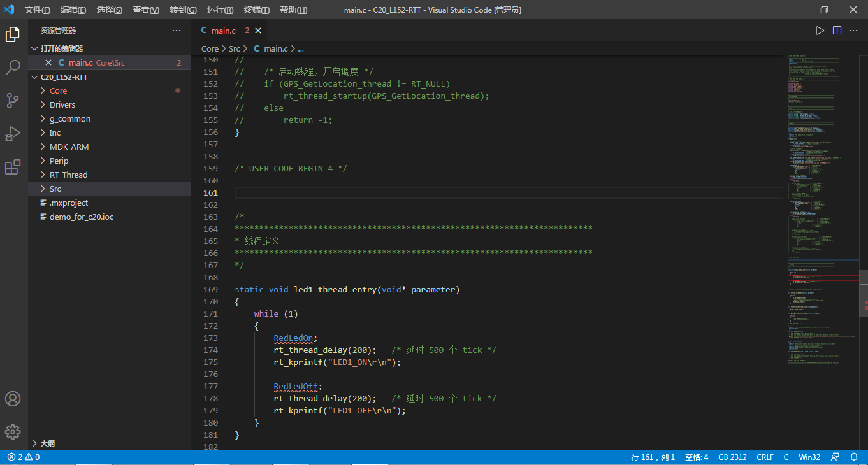Screen dimensions: 868x465
Task: Expand the Perip folder
Action: point(110,161)
